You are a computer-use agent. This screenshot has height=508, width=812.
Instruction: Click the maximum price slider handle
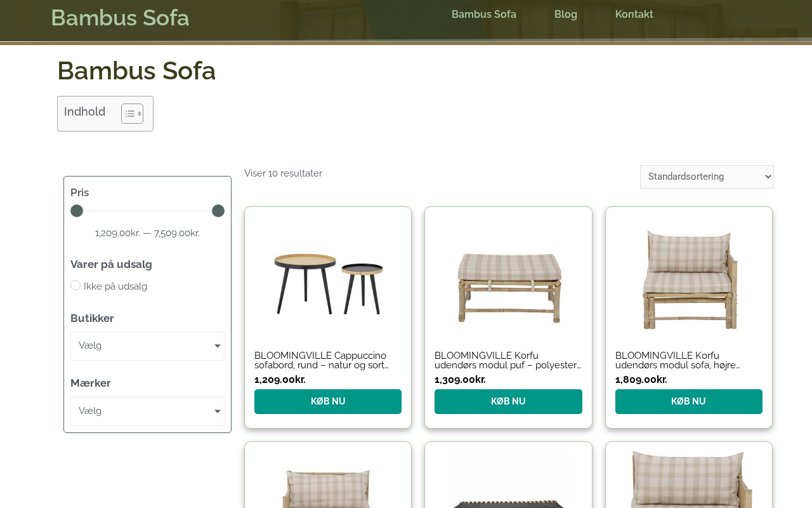point(218,211)
